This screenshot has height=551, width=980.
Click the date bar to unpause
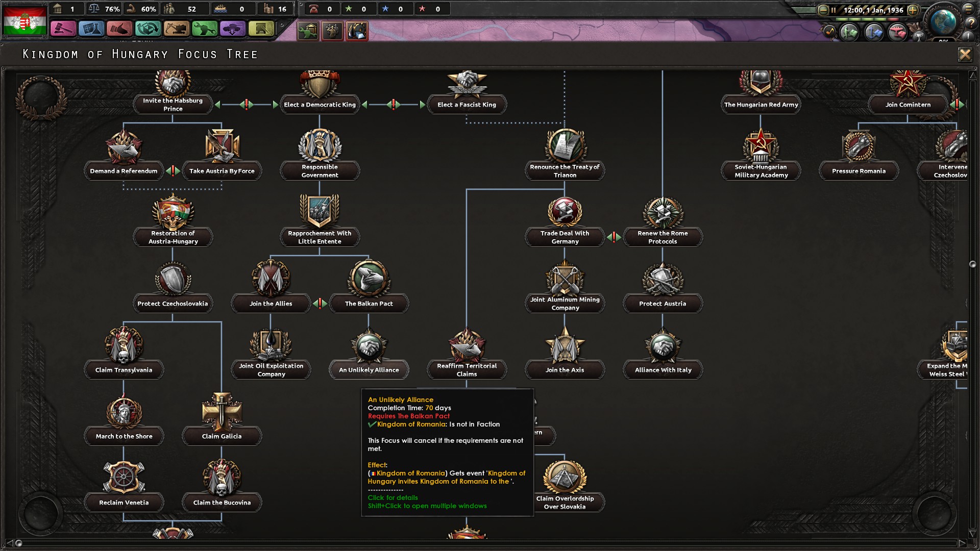tap(873, 10)
